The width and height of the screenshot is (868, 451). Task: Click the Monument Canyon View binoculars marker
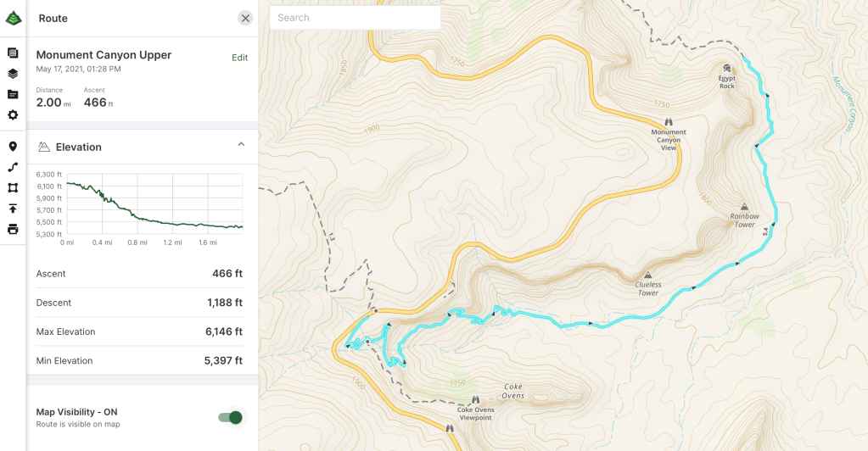pyautogui.click(x=669, y=121)
